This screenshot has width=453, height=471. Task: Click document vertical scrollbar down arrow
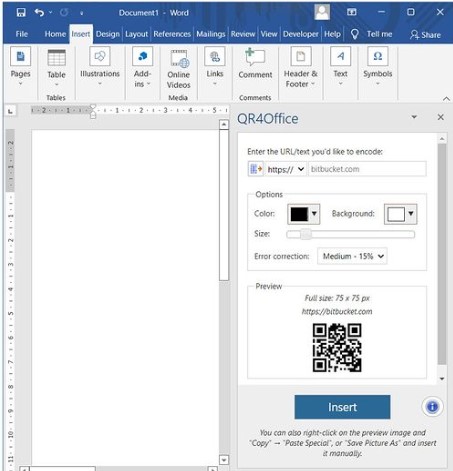[x=224, y=460]
